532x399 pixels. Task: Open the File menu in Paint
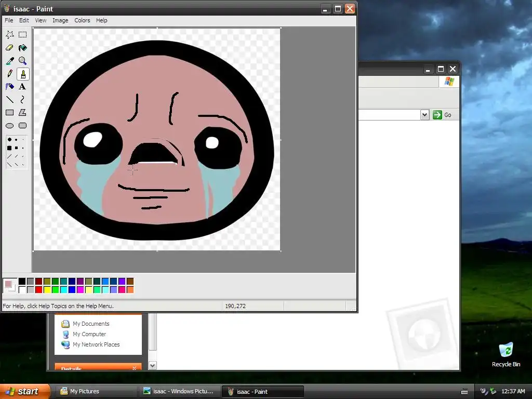click(9, 20)
